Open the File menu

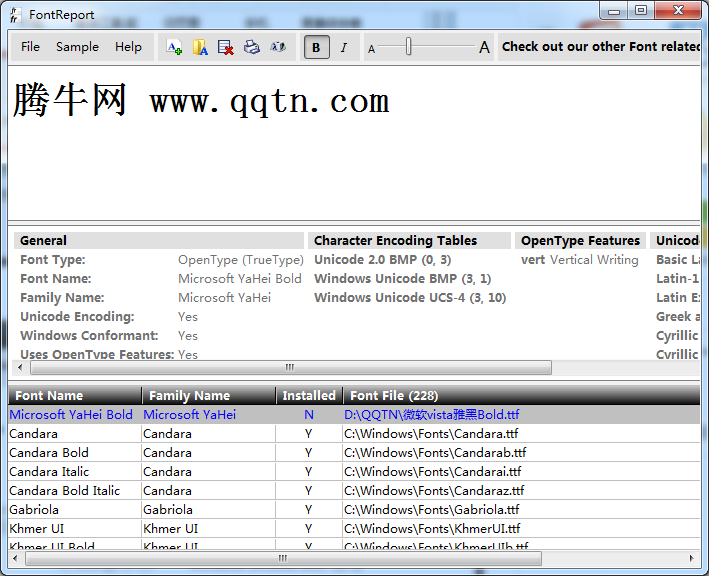click(x=30, y=47)
